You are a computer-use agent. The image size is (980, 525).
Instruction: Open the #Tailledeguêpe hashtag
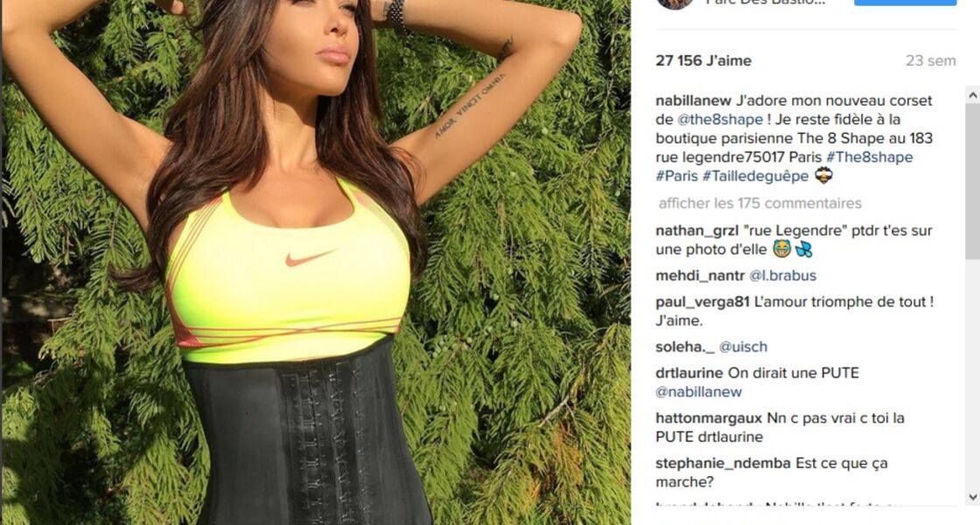pyautogui.click(x=756, y=176)
